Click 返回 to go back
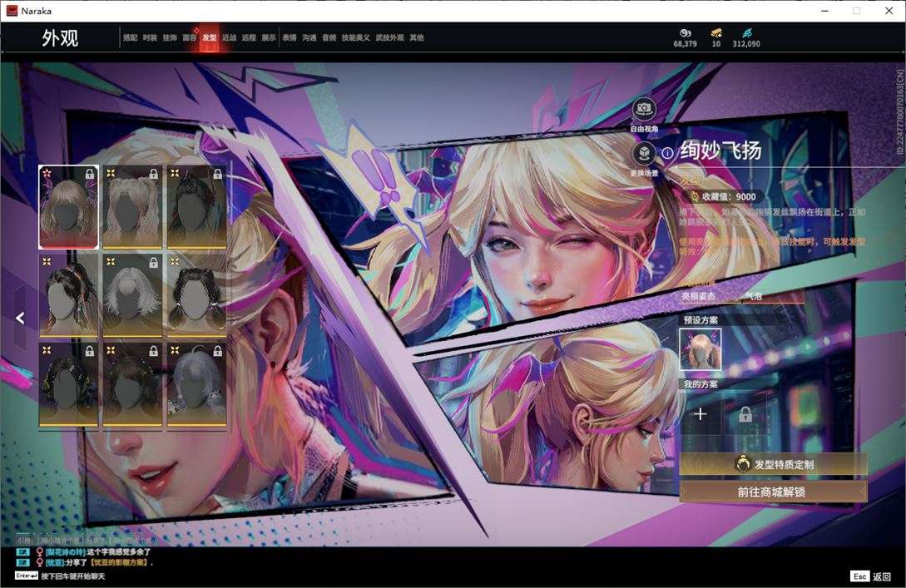The image size is (906, 588). (882, 576)
